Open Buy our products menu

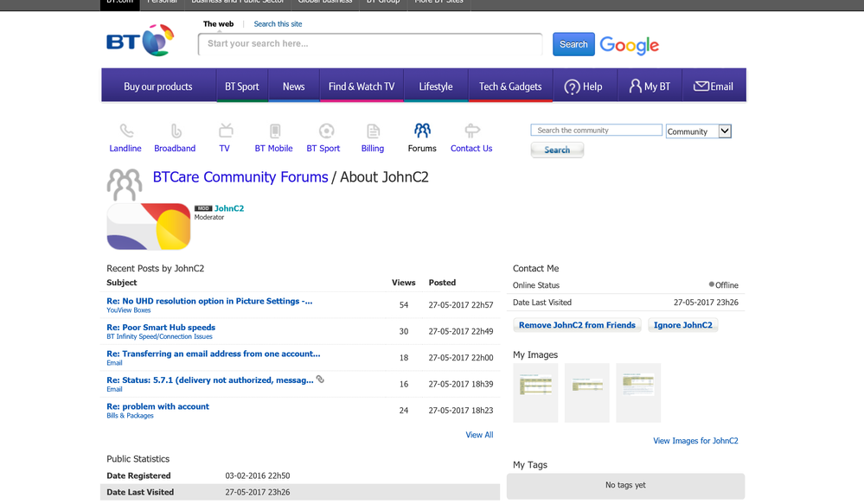(158, 86)
